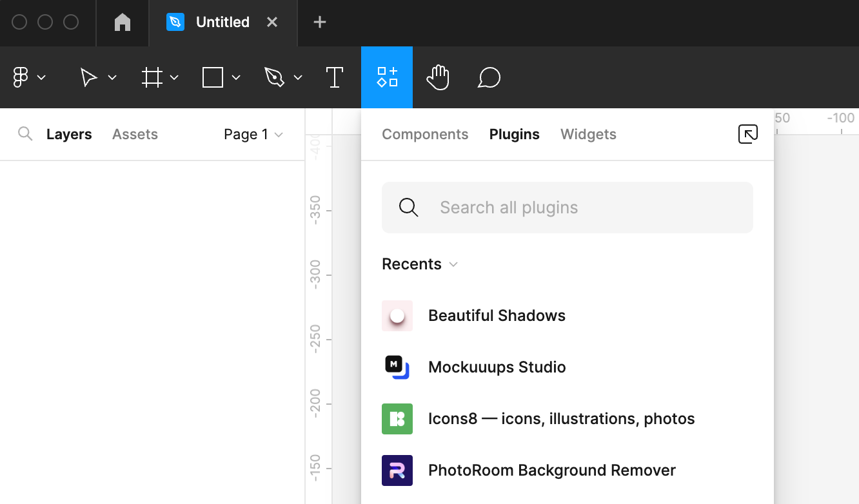Open the Page 1 selector
The width and height of the screenshot is (859, 504).
point(253,134)
